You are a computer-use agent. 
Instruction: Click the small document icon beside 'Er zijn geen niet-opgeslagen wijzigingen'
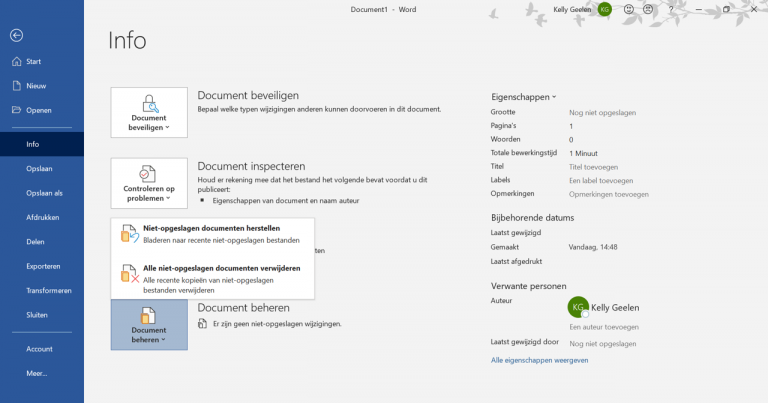tap(202, 323)
